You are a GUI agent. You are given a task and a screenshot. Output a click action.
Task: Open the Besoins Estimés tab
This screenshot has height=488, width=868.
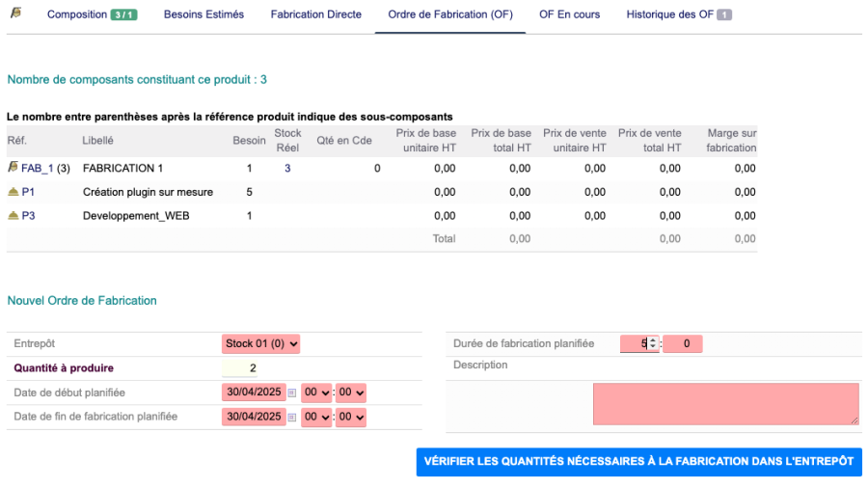click(x=203, y=14)
